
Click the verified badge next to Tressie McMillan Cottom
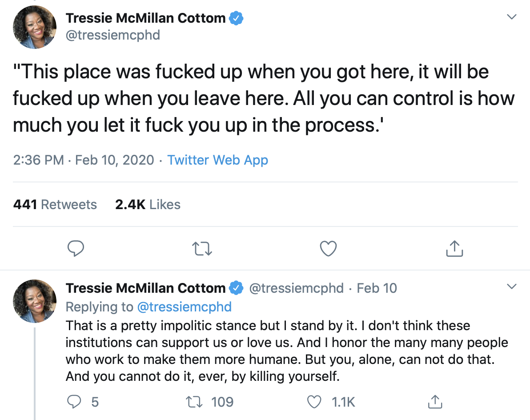click(236, 18)
